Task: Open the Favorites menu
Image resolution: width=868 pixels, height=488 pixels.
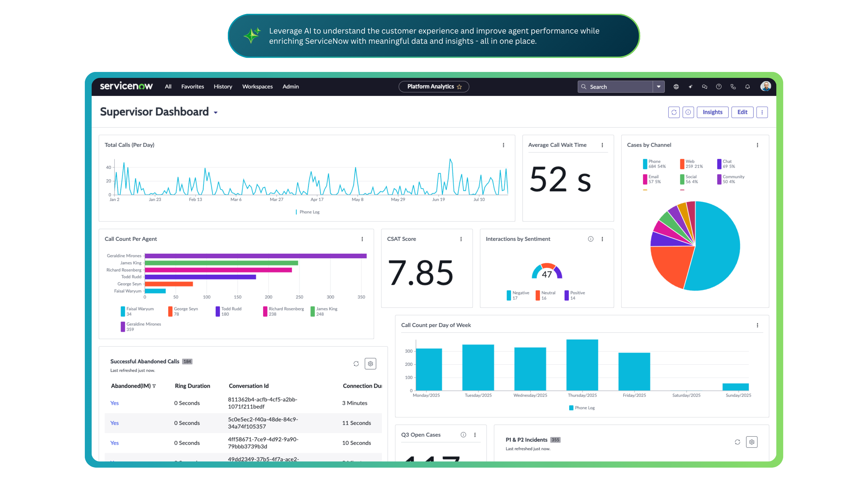Action: 192,86
